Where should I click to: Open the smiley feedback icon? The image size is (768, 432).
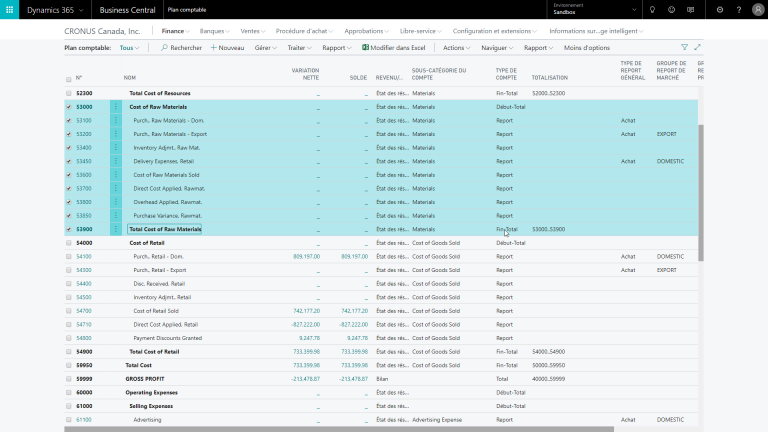point(672,9)
